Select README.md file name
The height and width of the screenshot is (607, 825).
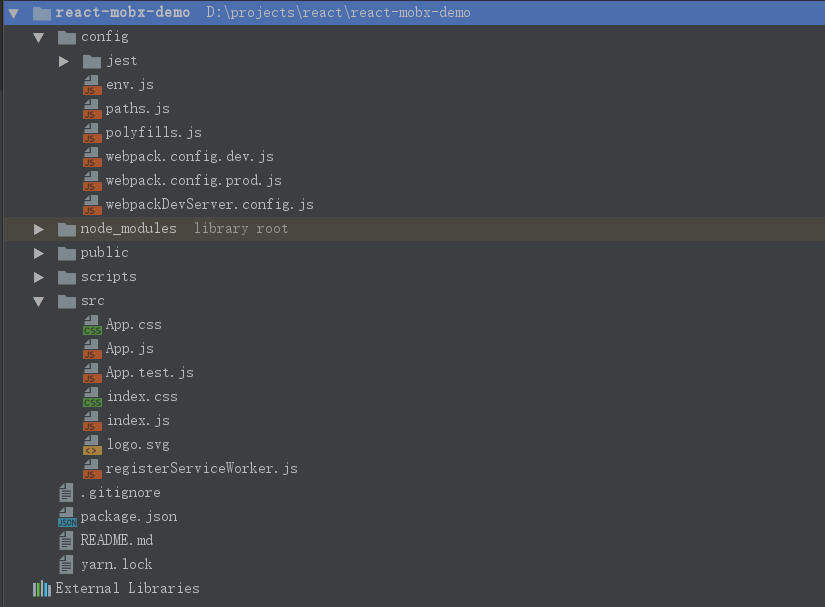117,541
